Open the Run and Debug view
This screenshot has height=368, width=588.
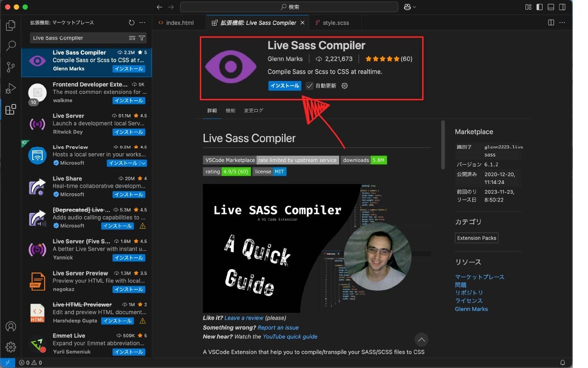[11, 88]
